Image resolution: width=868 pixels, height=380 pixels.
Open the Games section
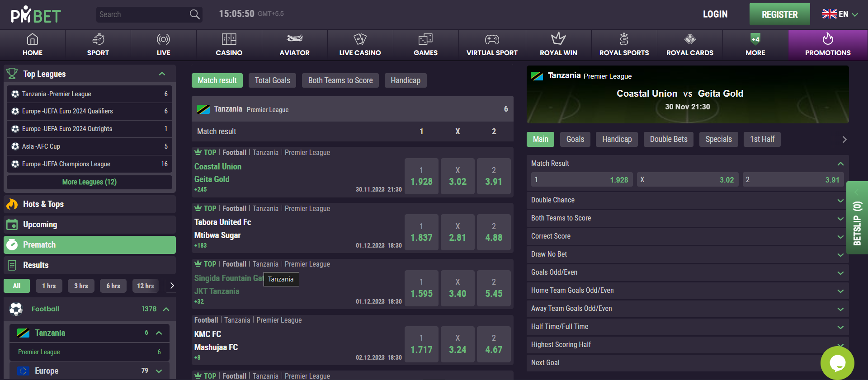click(425, 45)
